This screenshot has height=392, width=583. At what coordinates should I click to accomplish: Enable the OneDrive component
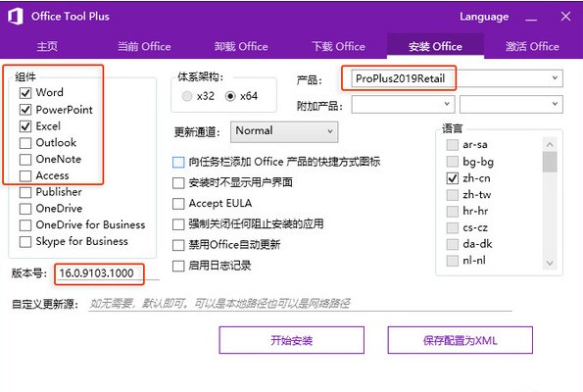[x=25, y=209]
